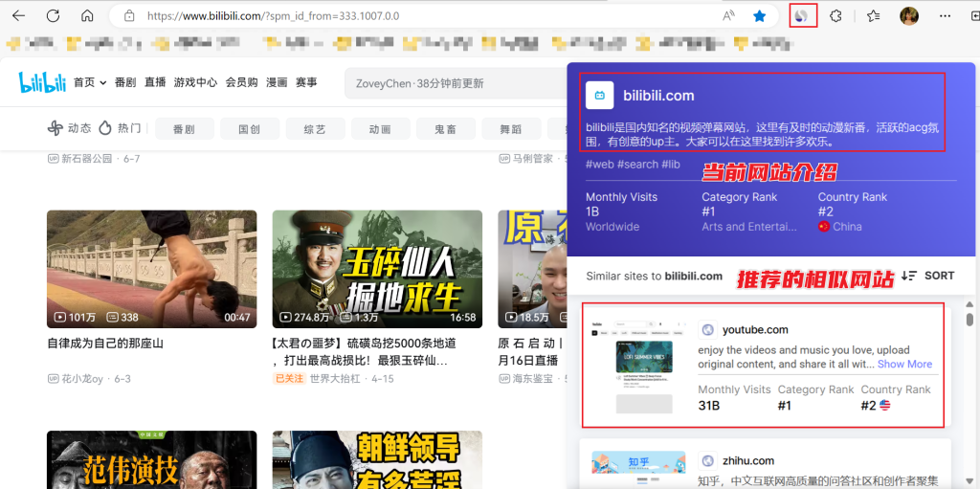Click the #web #search #lib tags
980x489 pixels.
633,165
